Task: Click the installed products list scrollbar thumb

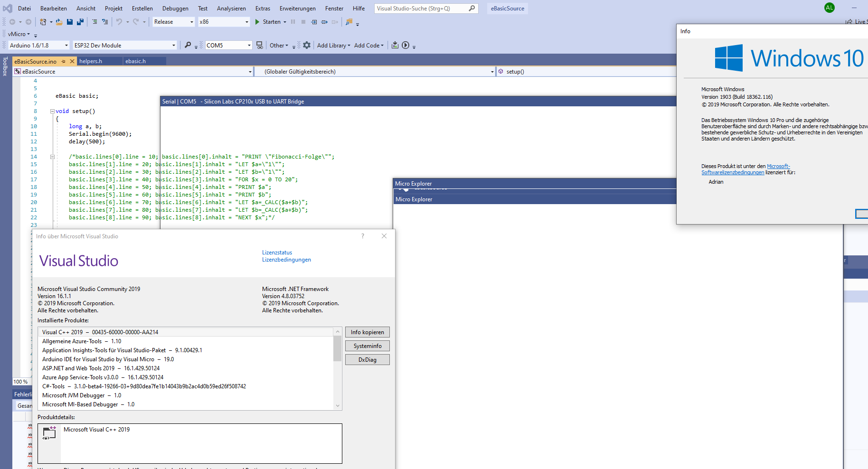Action: (338, 348)
